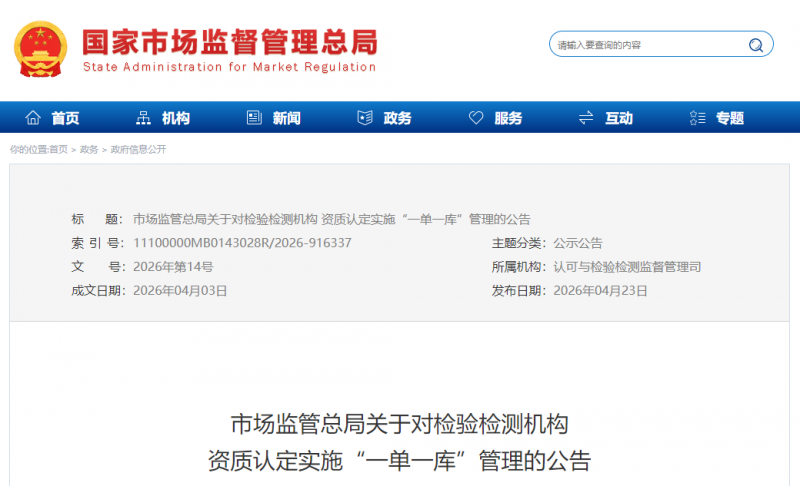The height and width of the screenshot is (486, 800).
Task: Open 政府信息公开 breadcrumb link
Action: (138, 150)
